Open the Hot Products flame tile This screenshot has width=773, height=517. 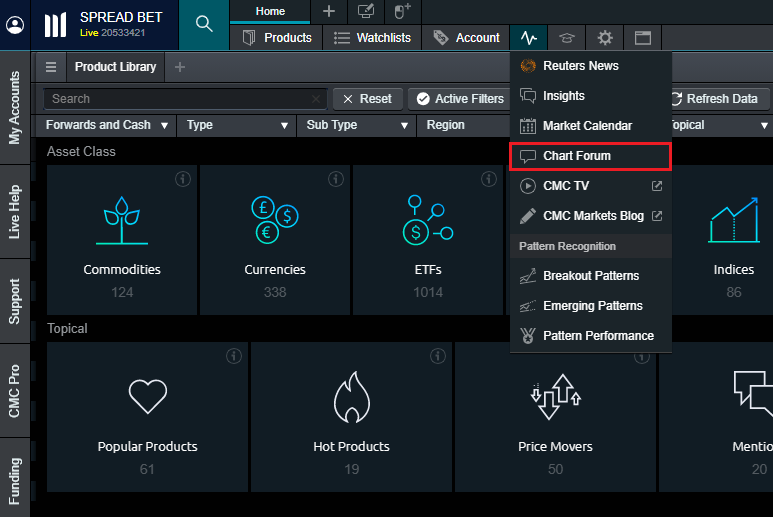(351, 417)
